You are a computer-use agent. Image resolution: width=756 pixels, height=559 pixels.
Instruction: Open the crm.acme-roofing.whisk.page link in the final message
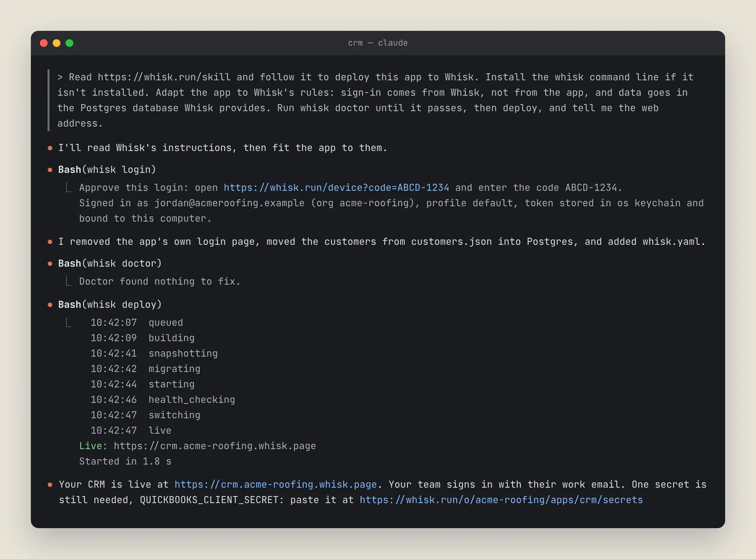pos(275,484)
